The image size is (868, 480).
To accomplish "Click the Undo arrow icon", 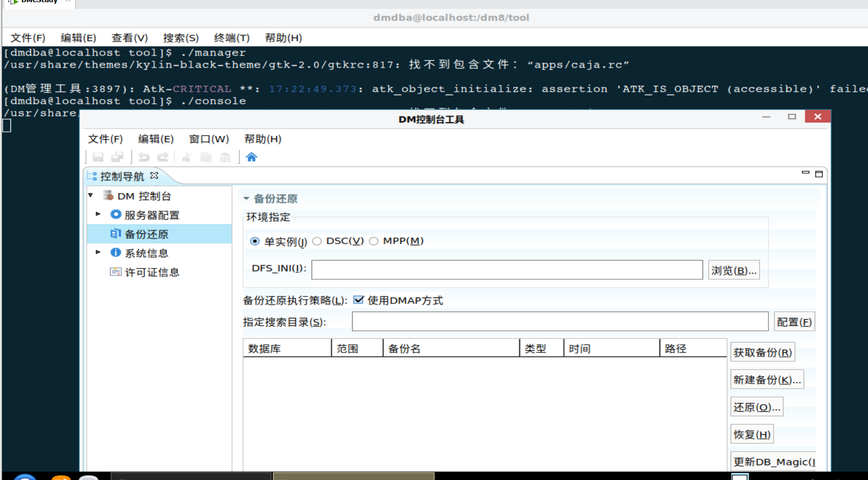I will (x=144, y=157).
